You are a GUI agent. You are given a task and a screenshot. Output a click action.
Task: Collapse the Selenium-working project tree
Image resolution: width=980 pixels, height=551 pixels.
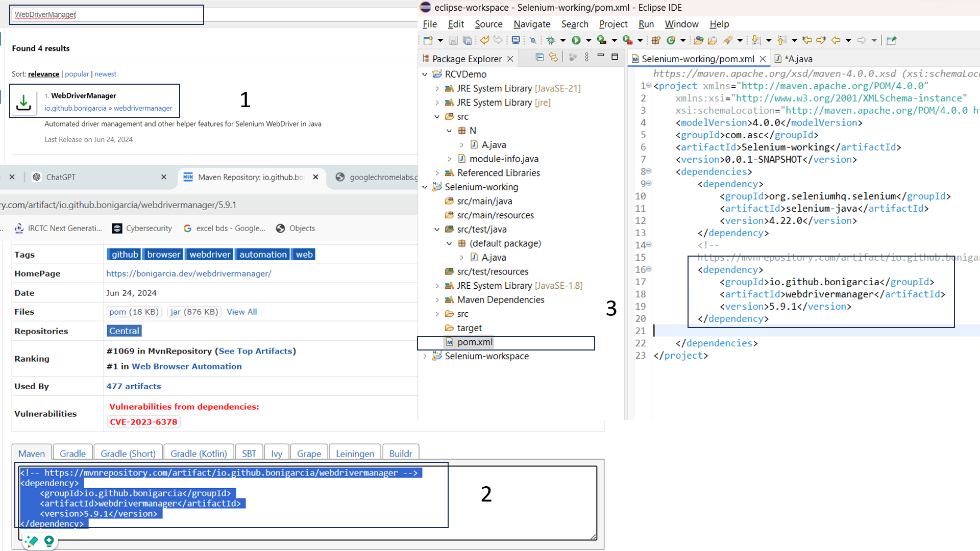426,187
